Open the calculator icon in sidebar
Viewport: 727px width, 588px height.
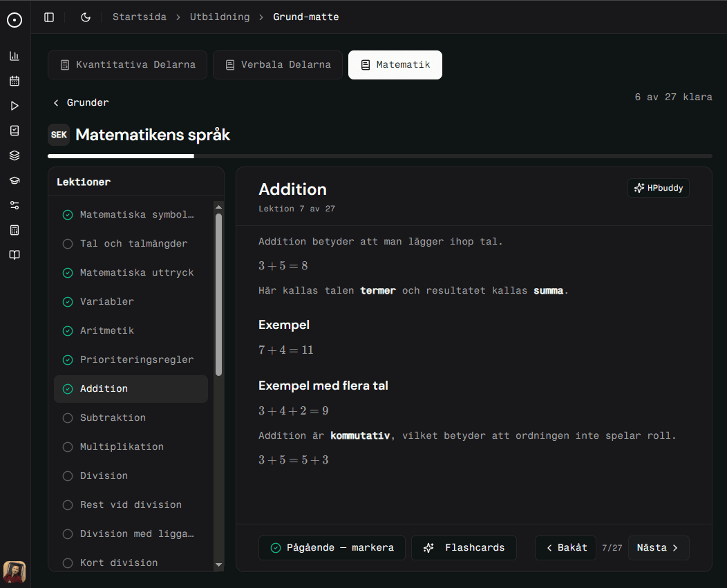point(15,230)
